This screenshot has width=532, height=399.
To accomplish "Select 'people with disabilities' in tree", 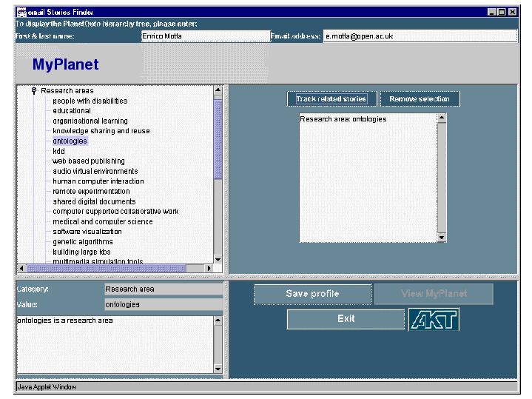I will pos(90,101).
